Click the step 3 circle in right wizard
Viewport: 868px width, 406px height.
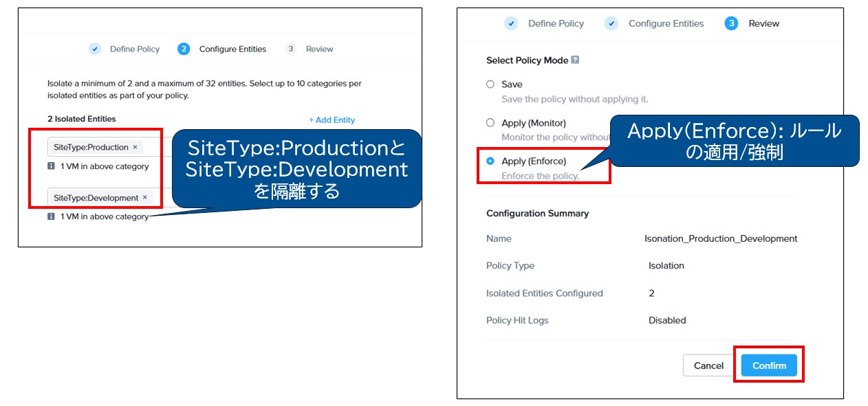[x=731, y=23]
